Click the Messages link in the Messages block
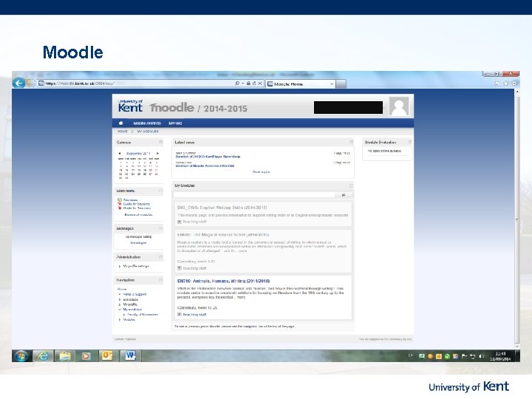This screenshot has height=399, width=532. (x=138, y=243)
